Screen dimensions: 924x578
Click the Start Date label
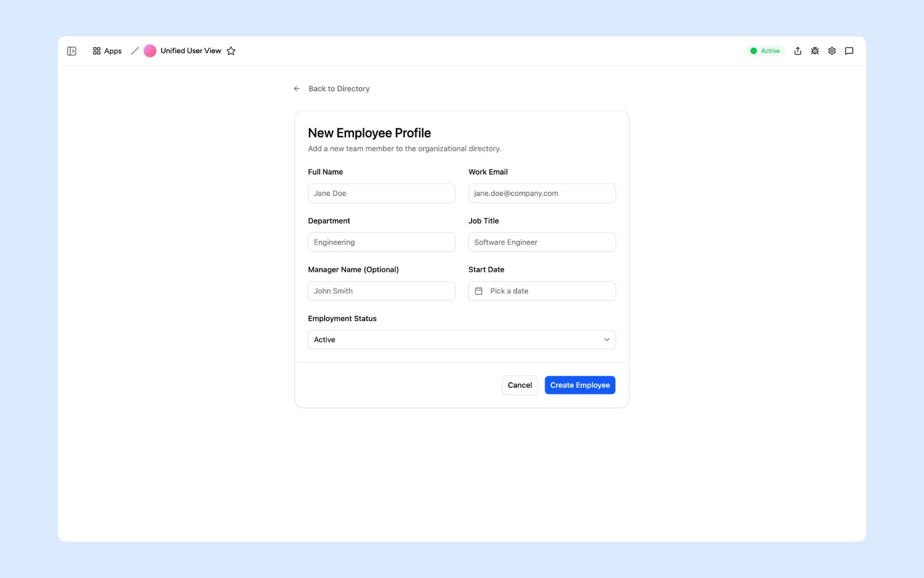tap(487, 270)
